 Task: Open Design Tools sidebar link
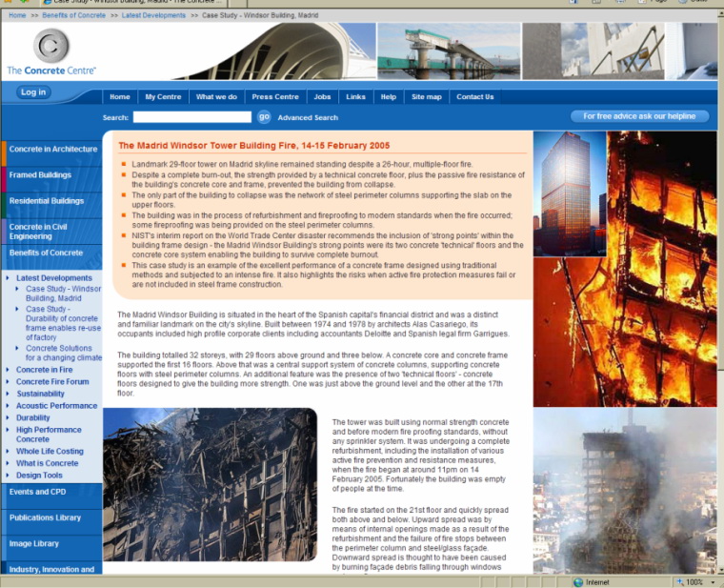point(39,476)
